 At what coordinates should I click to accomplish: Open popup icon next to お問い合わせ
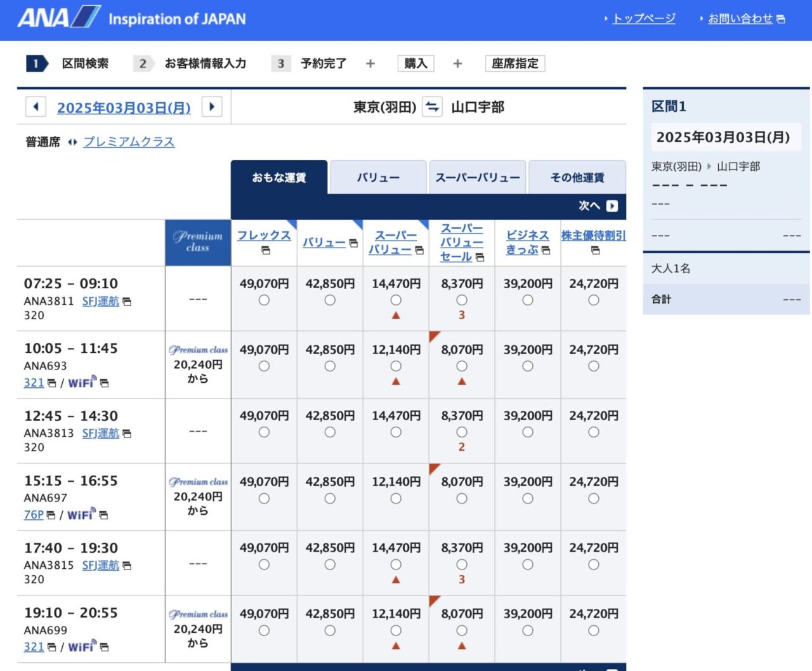(x=781, y=20)
